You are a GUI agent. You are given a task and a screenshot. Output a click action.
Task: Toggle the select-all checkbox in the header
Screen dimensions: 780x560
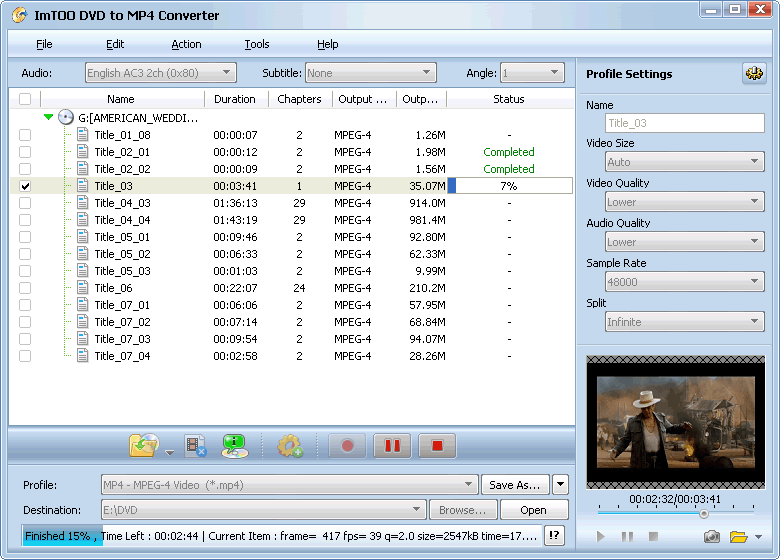25,99
